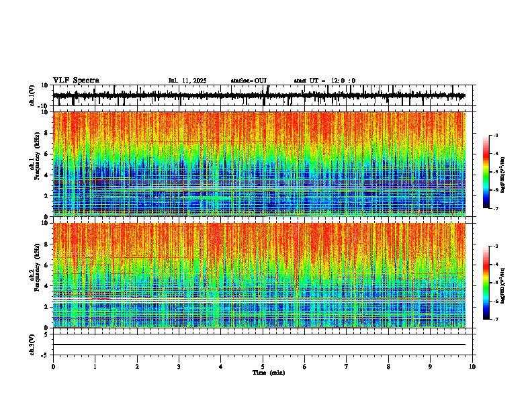Click the "-7" label on ch.2 color bar

pos(495,319)
